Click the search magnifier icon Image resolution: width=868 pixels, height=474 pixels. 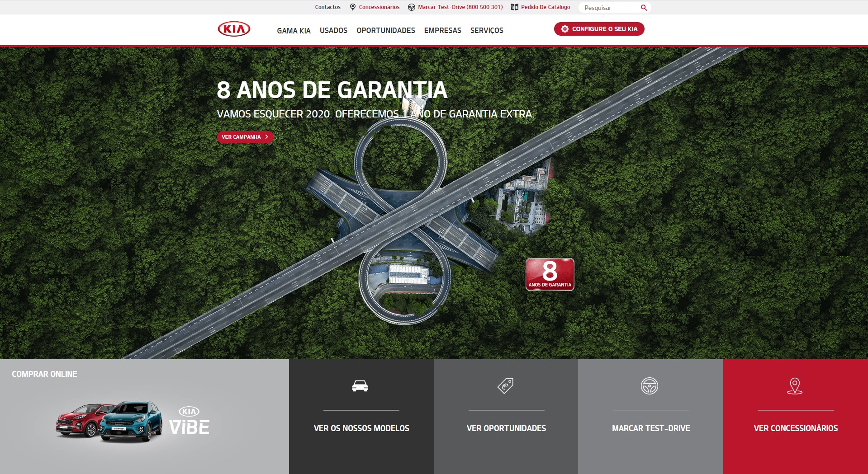[644, 8]
